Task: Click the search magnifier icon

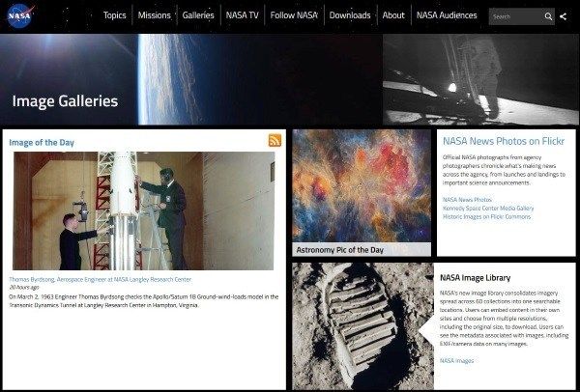Action: pyautogui.click(x=548, y=16)
